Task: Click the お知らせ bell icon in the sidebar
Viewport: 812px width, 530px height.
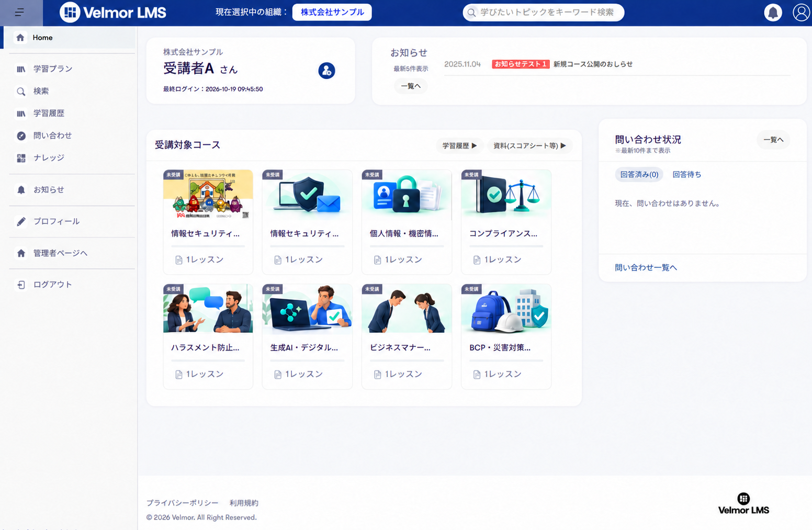Action: [21, 190]
